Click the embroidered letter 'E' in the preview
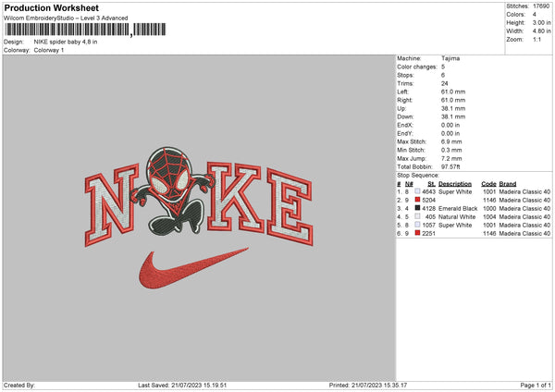The height and width of the screenshot is (392, 555). [x=290, y=207]
